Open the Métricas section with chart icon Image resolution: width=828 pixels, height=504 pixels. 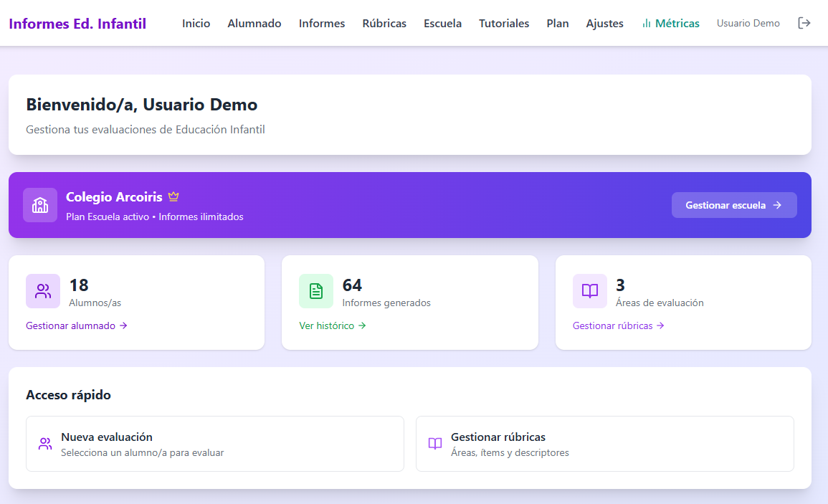pyautogui.click(x=670, y=23)
